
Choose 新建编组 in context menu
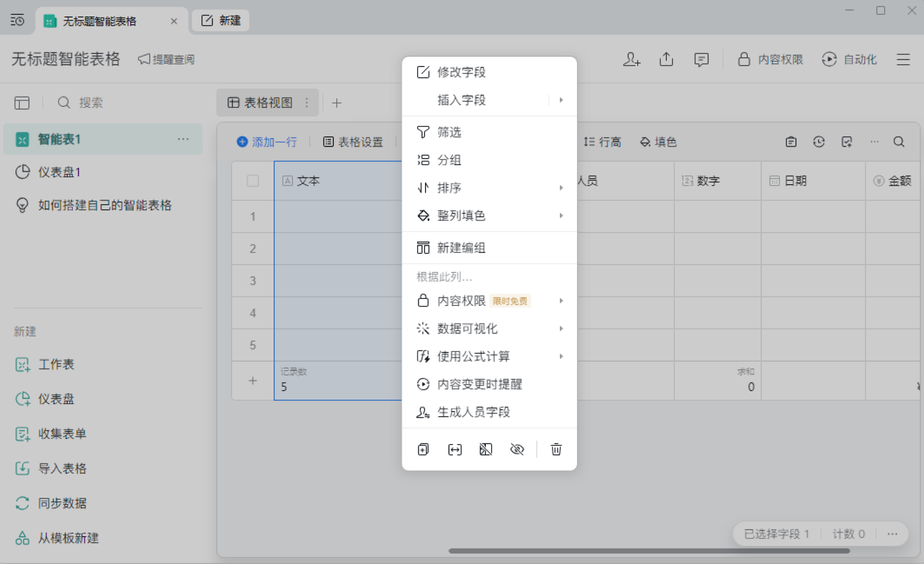click(x=489, y=248)
